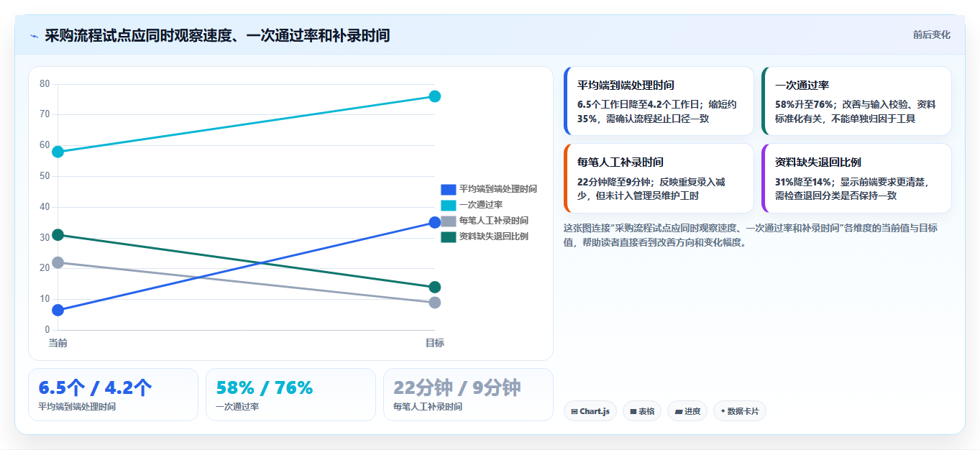Click the 数据卡片 tag

(740, 411)
